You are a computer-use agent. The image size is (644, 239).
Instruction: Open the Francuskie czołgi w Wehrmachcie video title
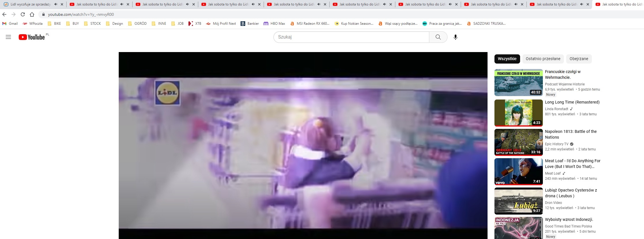[x=562, y=74]
